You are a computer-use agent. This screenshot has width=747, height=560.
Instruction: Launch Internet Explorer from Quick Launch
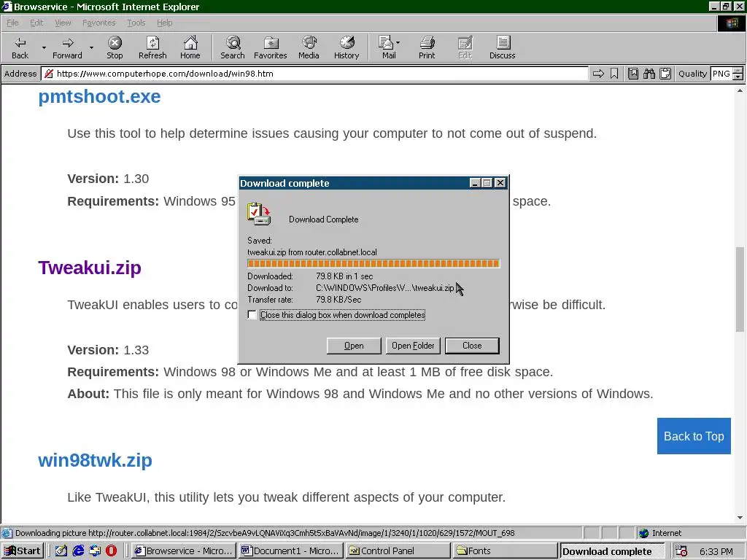click(x=78, y=551)
